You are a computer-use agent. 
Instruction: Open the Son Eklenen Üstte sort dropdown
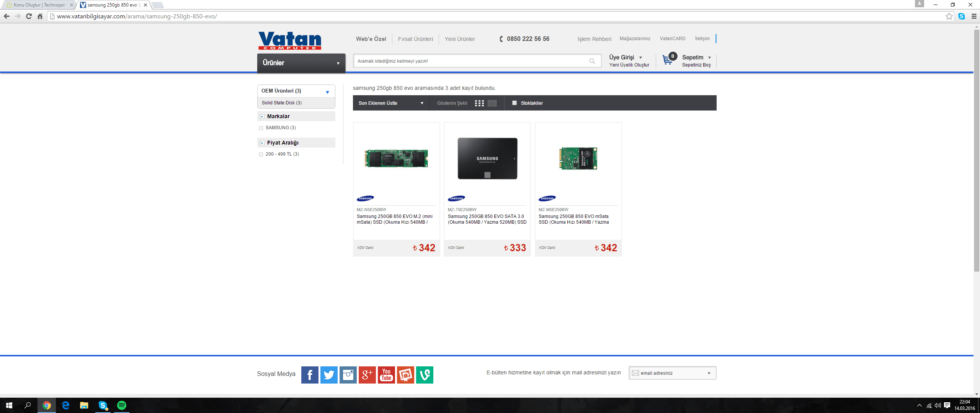390,103
